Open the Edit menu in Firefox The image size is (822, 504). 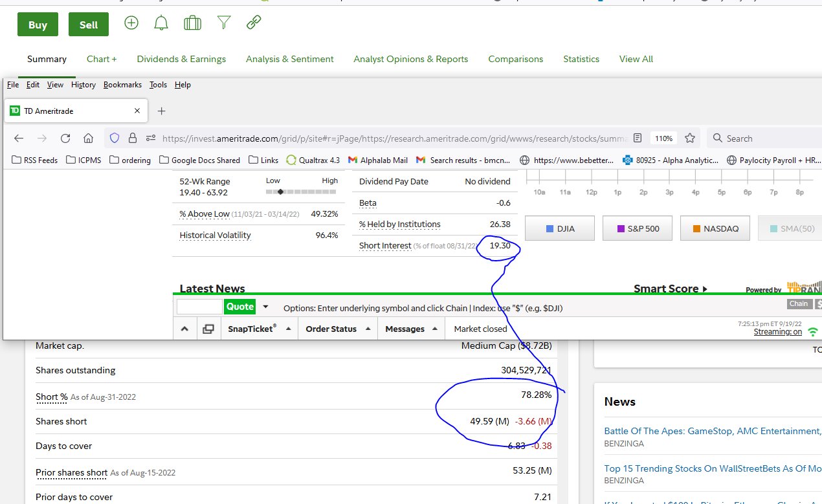point(33,85)
